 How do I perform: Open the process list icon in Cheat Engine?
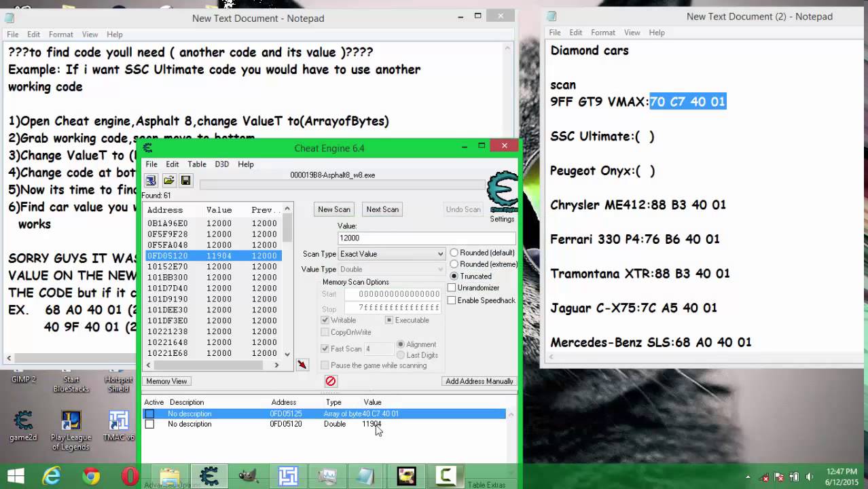click(x=151, y=181)
